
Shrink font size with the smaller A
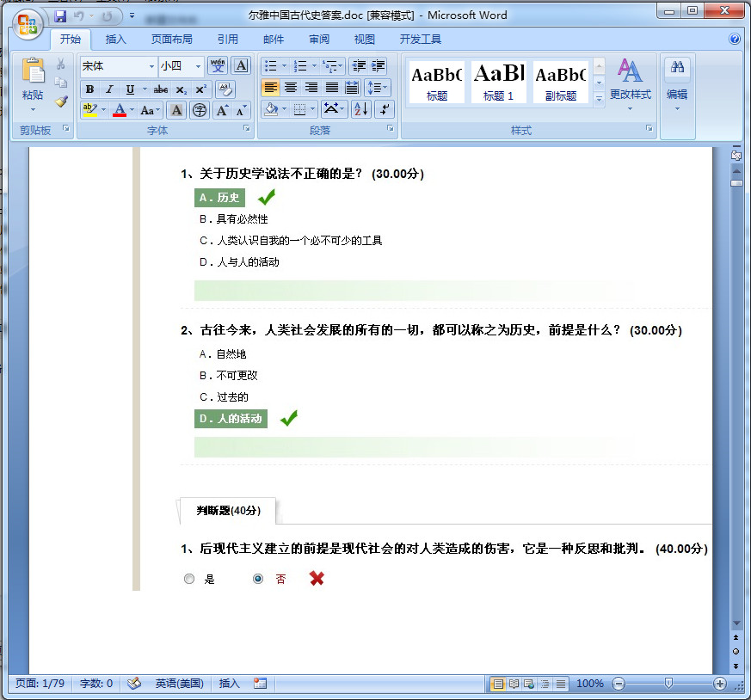click(241, 110)
